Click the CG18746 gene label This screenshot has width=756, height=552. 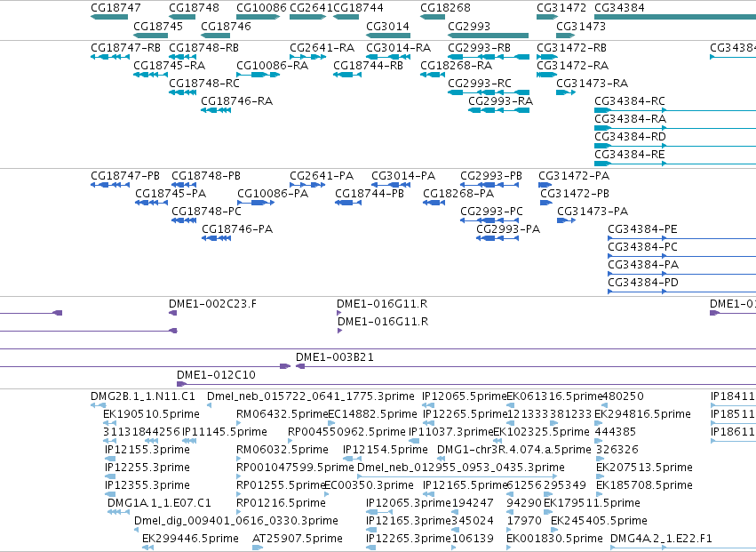click(x=226, y=26)
